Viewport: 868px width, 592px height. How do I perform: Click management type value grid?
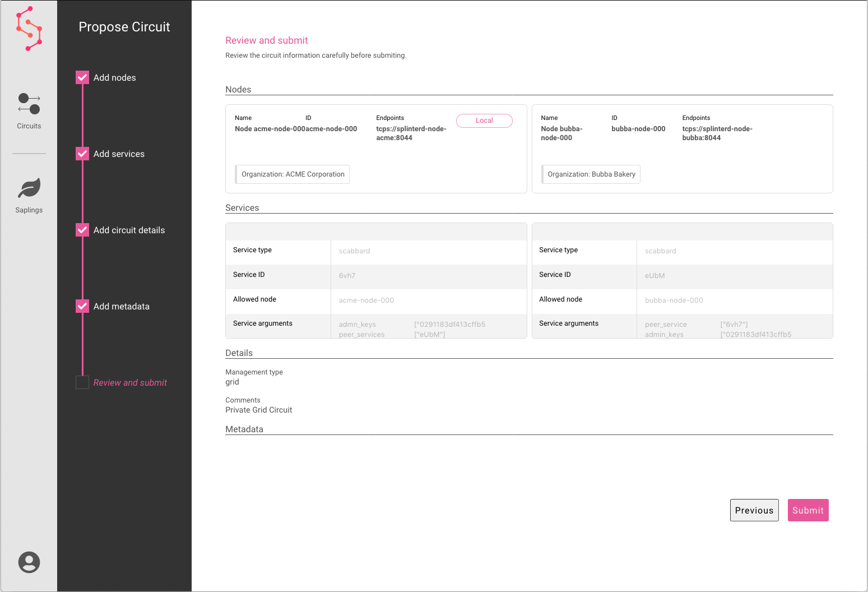tap(232, 382)
